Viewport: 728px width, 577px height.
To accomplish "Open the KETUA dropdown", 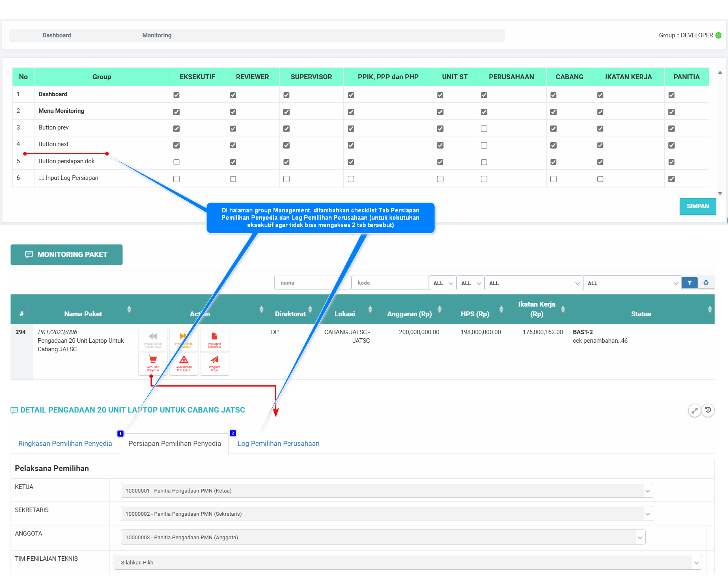I will (x=387, y=491).
